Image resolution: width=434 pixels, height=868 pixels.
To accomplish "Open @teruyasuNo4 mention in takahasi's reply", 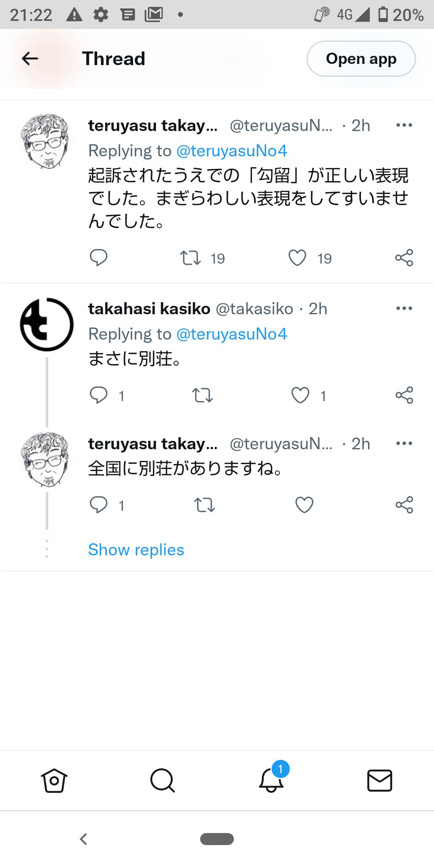I will coord(232,334).
